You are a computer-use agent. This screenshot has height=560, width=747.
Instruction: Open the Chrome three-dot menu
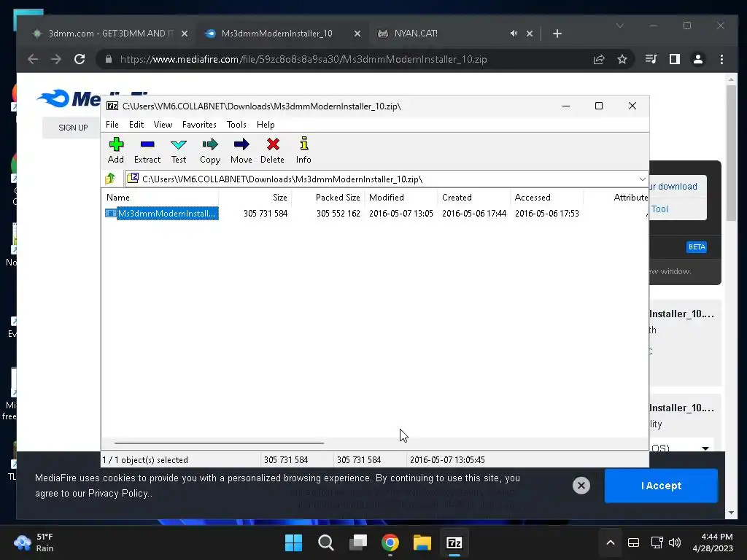[x=721, y=59]
